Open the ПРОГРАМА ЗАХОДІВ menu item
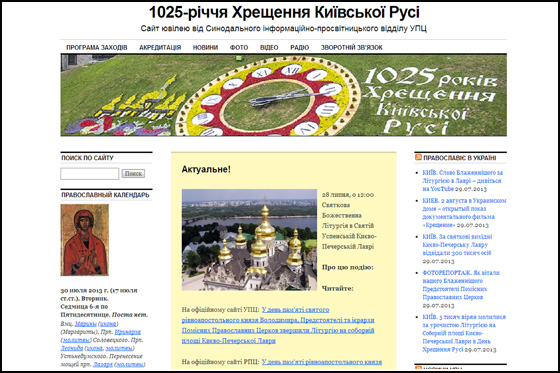The image size is (560, 373). [x=97, y=48]
